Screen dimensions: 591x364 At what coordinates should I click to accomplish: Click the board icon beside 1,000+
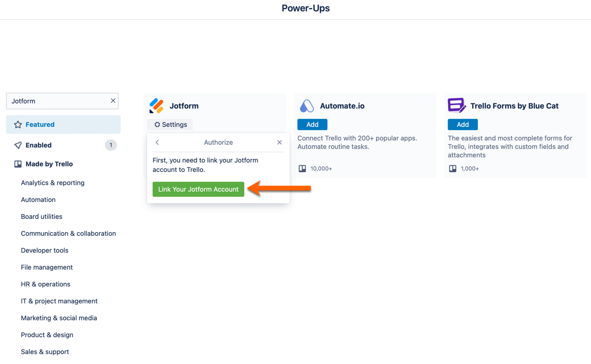[453, 168]
